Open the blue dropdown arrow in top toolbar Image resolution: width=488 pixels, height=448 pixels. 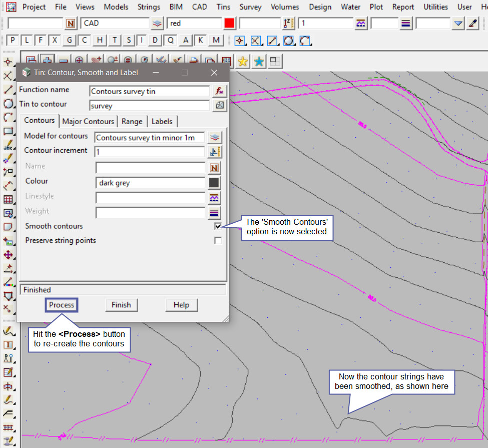[458, 23]
